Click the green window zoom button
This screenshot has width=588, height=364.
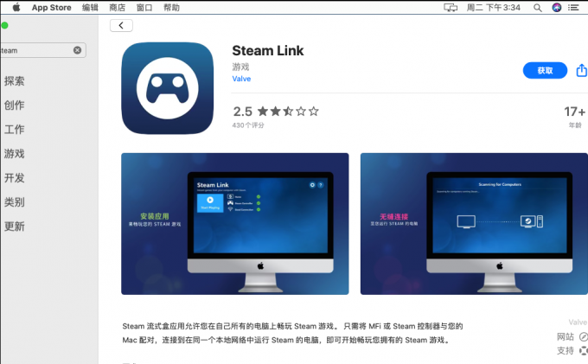tap(4, 25)
